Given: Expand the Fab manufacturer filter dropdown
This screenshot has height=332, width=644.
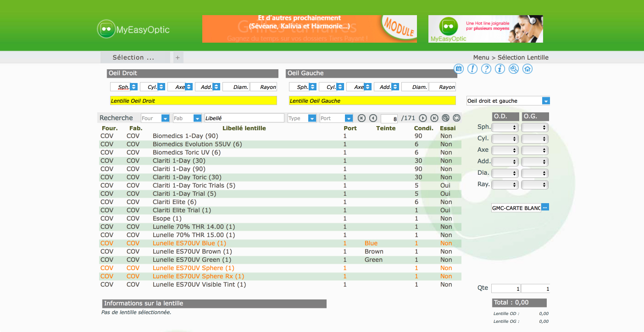Looking at the screenshot, I should [x=198, y=118].
